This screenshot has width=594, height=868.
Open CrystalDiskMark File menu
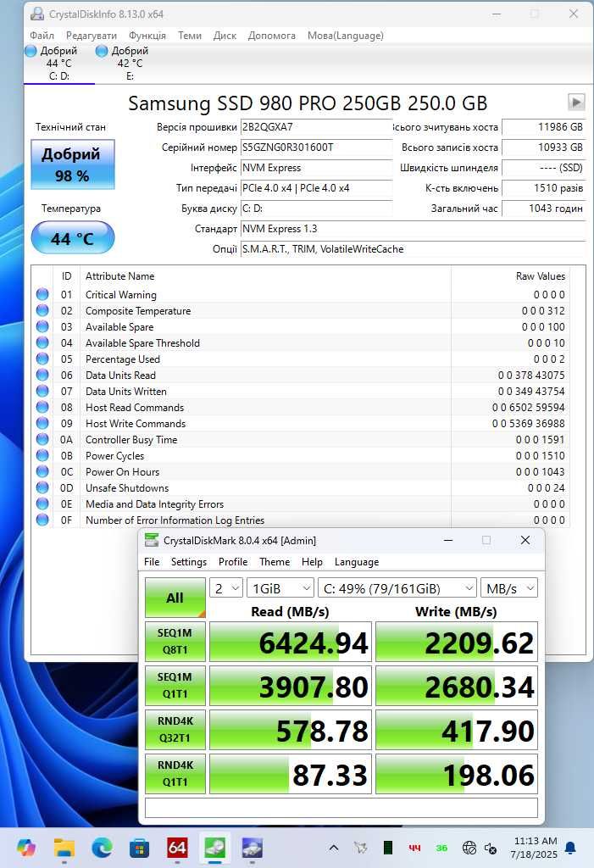click(x=152, y=561)
